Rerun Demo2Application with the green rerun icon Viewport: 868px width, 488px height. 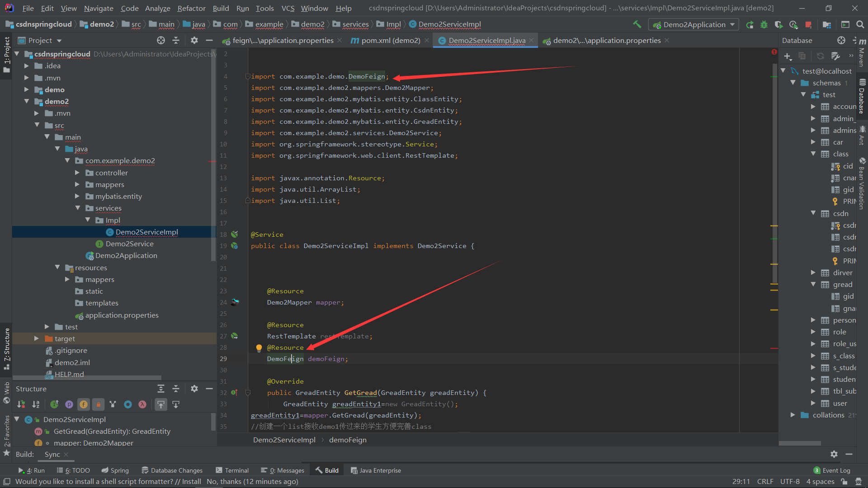pos(750,25)
